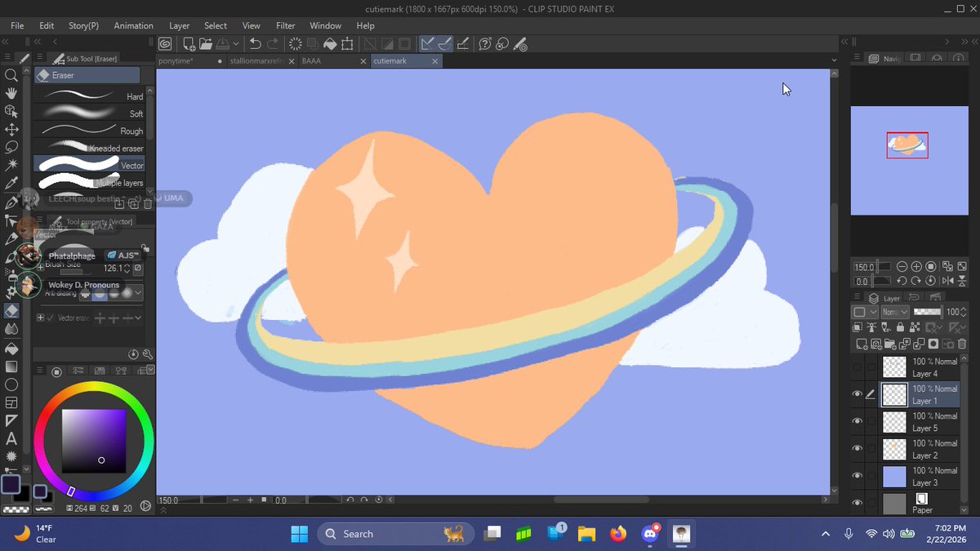The height and width of the screenshot is (551, 980).
Task: Select the Fill bucket tool
Action: (x=11, y=349)
